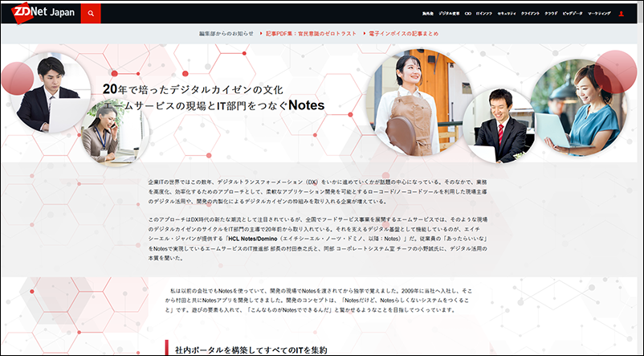The width and height of the screenshot is (644, 356).
Task: Click photo of woman in blue with laptop
Action: 579,108
